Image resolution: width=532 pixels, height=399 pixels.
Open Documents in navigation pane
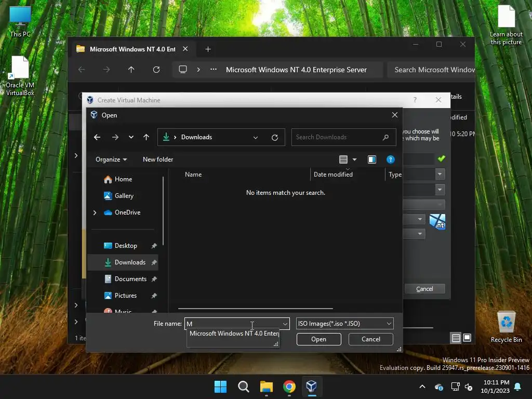[x=130, y=279]
